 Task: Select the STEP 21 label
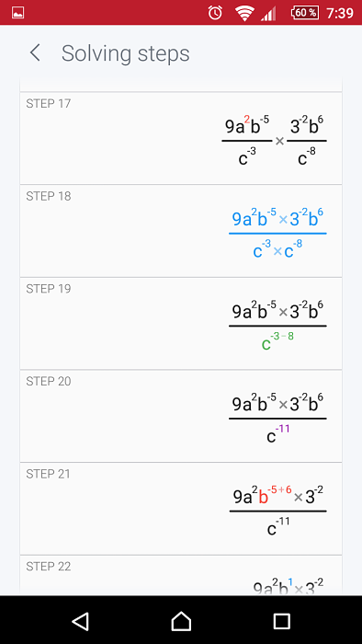(x=49, y=474)
